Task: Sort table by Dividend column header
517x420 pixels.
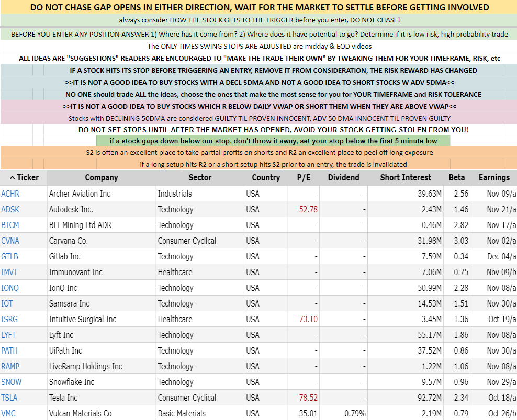Action: pyautogui.click(x=344, y=177)
